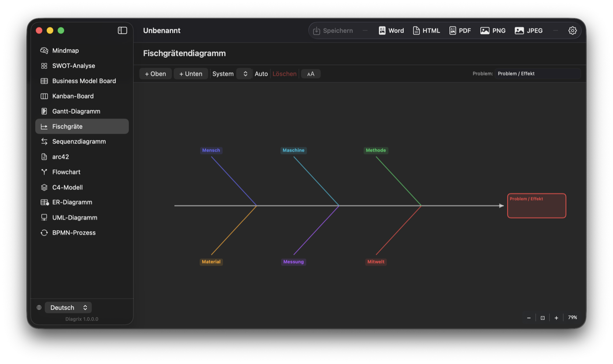613x364 pixels.
Task: Click the Mindmap brain icon
Action: tap(44, 51)
